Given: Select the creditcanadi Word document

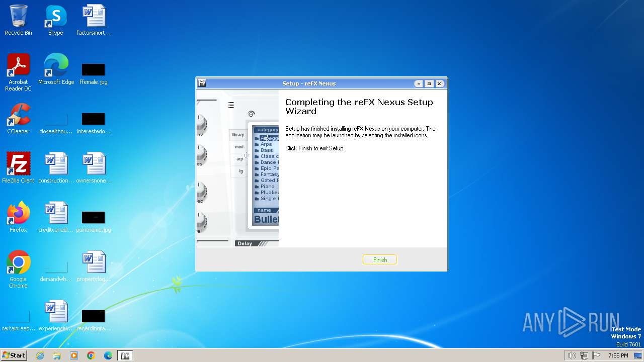Looking at the screenshot, I should (x=56, y=217).
